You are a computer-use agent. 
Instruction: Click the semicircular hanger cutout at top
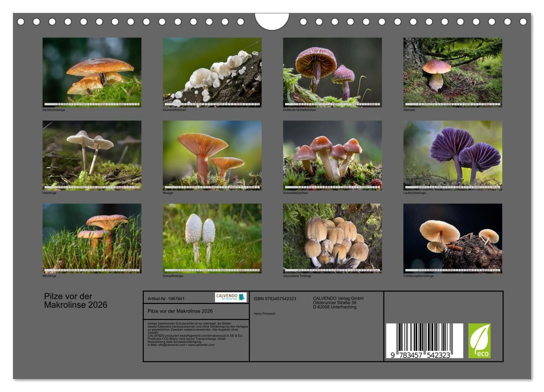click(272, 21)
